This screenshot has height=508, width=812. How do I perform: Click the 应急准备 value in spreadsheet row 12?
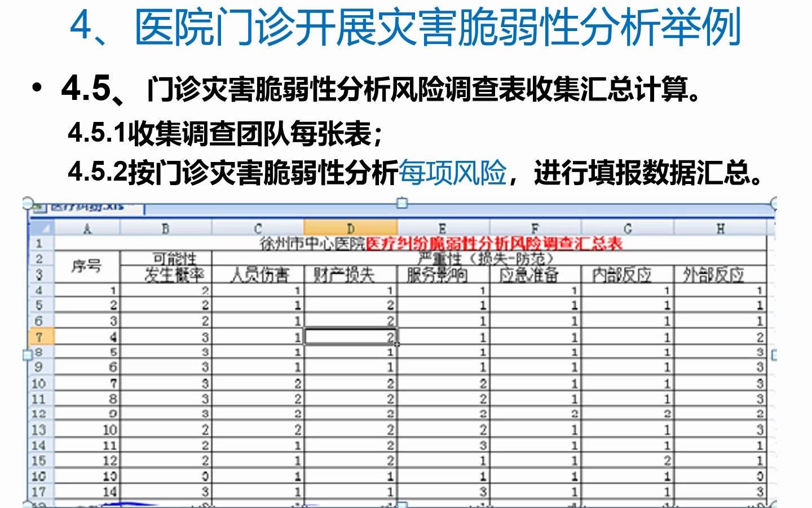[x=535, y=414]
